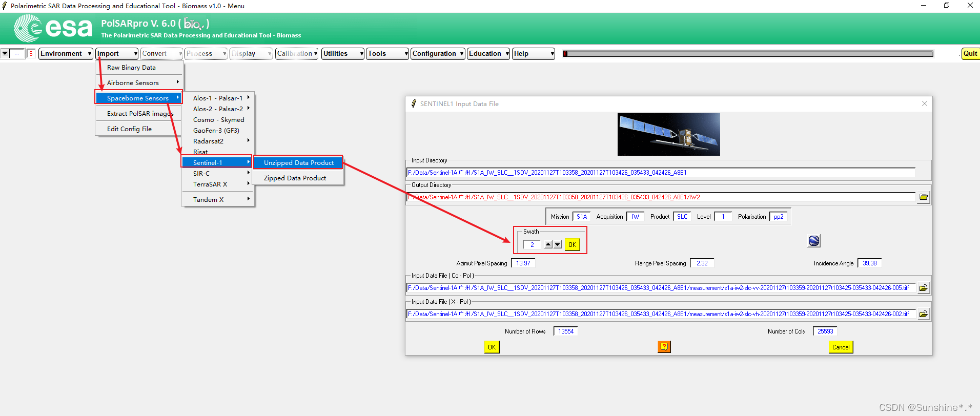Image resolution: width=980 pixels, height=416 pixels.
Task: Expand Alos-1 - Palsar-1 submenu
Action: [x=218, y=98]
